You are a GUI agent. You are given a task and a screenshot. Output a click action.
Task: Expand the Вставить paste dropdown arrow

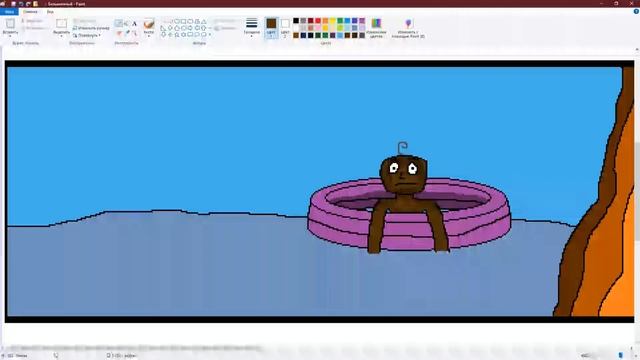click(x=10, y=36)
